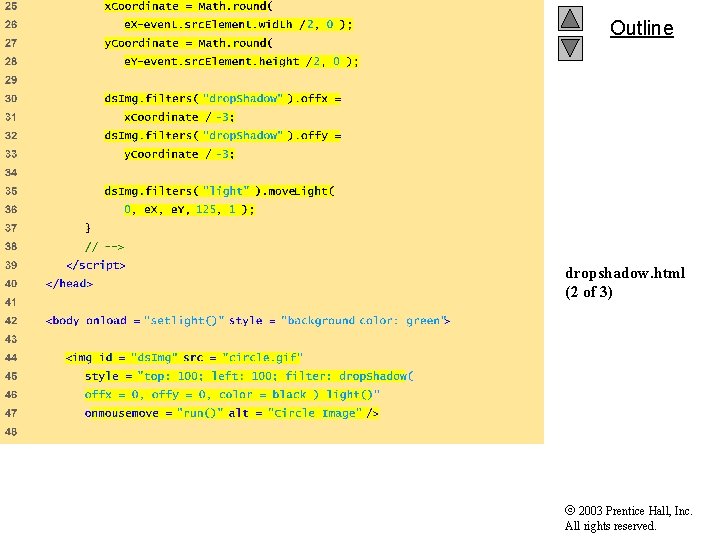
Task: Click code line with dropShadow .offx assignment
Action: (223, 99)
